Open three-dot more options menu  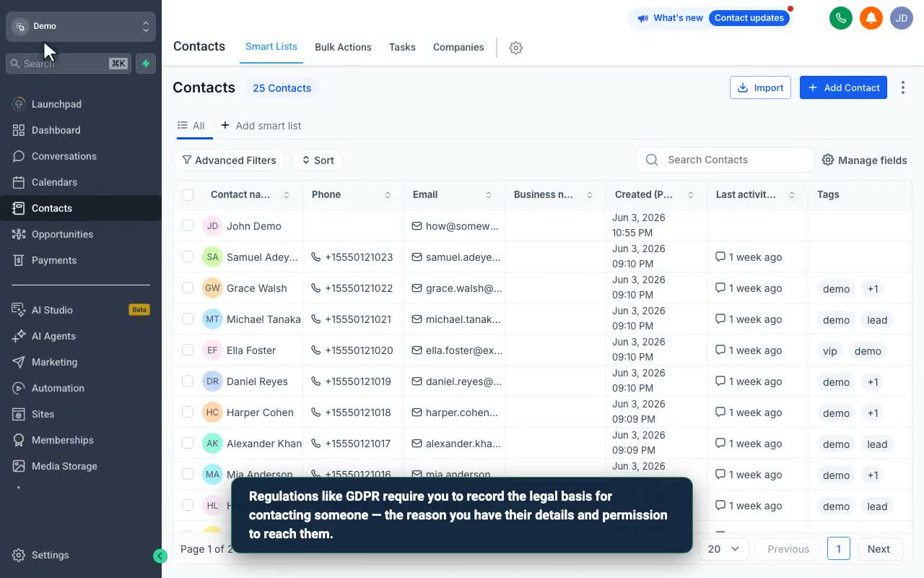903,87
